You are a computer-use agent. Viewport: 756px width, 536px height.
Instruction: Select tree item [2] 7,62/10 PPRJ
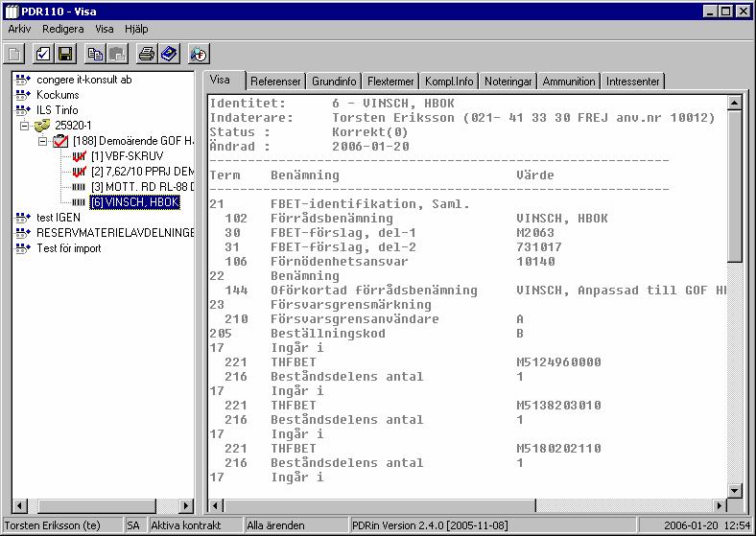point(142,172)
